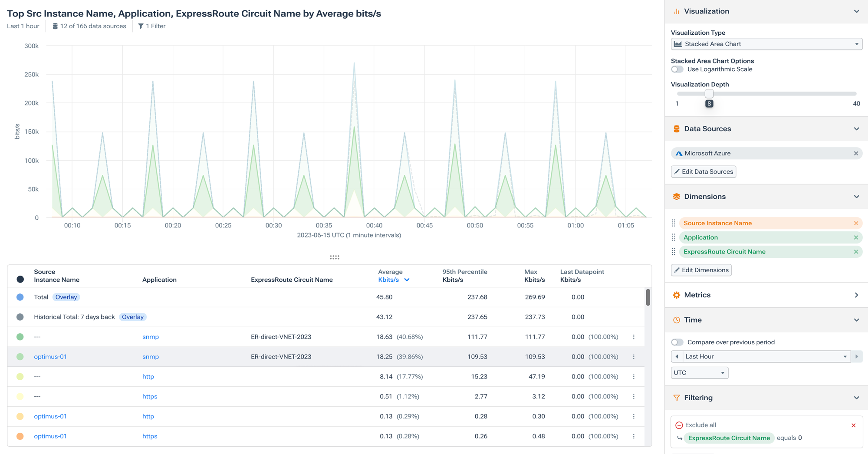Click the Metrics gear icon

pyautogui.click(x=677, y=295)
